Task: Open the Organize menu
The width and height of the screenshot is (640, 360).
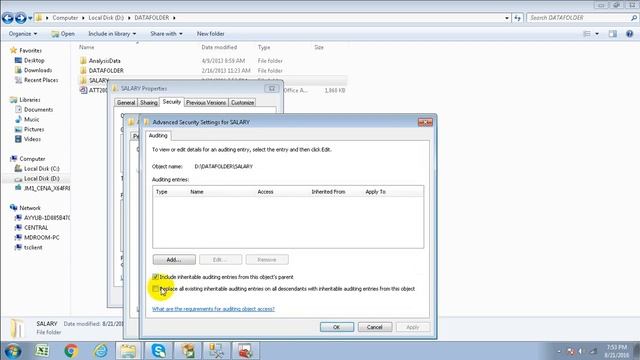Action: tap(23, 34)
